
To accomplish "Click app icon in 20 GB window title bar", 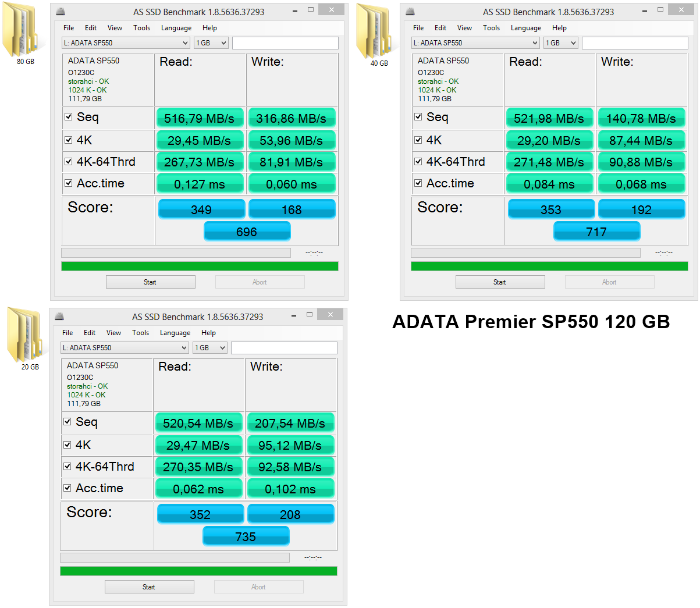I will 59,316.
